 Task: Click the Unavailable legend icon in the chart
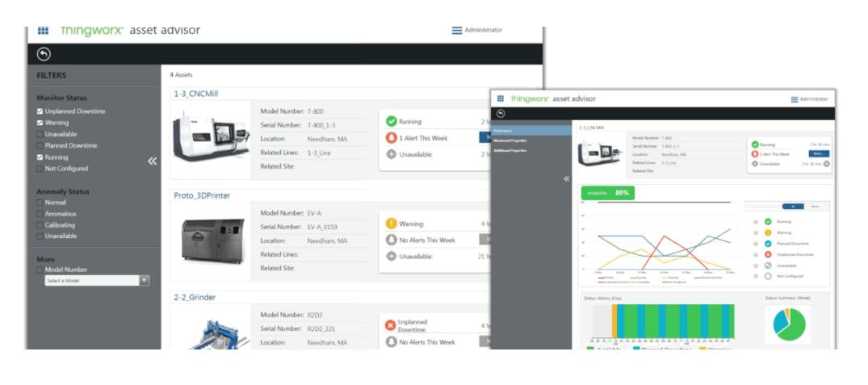(768, 265)
